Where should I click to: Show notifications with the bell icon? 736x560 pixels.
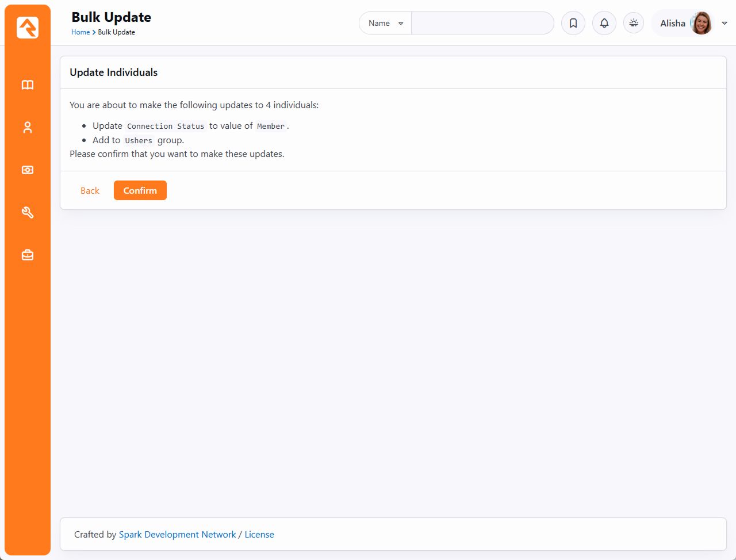[x=604, y=24]
